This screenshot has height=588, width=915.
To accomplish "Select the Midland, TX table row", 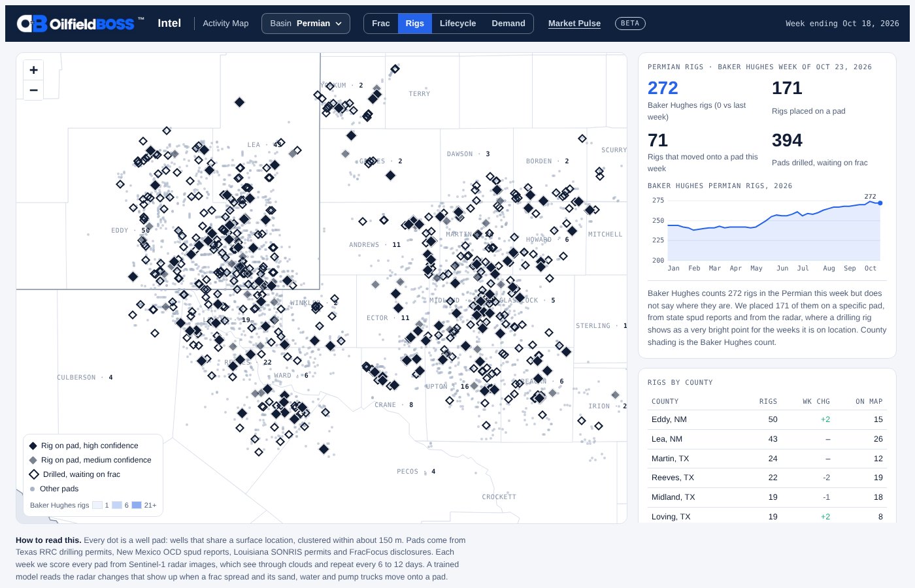I will pos(767,497).
